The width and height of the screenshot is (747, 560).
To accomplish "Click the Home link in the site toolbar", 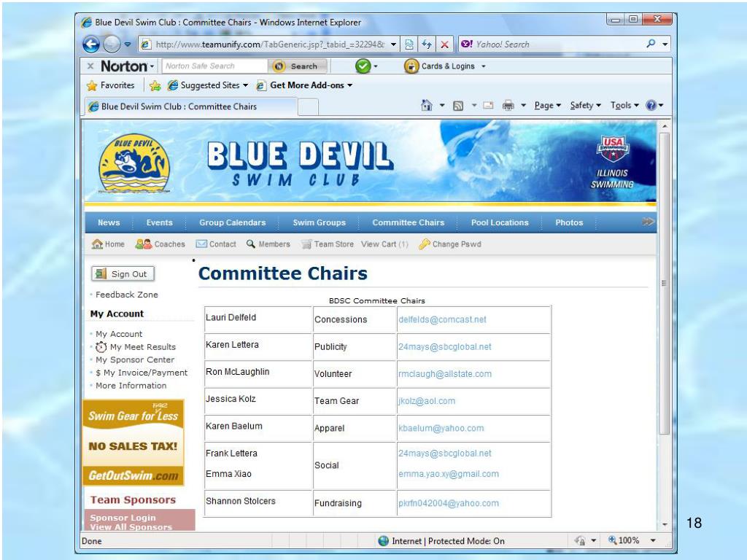I will tap(108, 244).
